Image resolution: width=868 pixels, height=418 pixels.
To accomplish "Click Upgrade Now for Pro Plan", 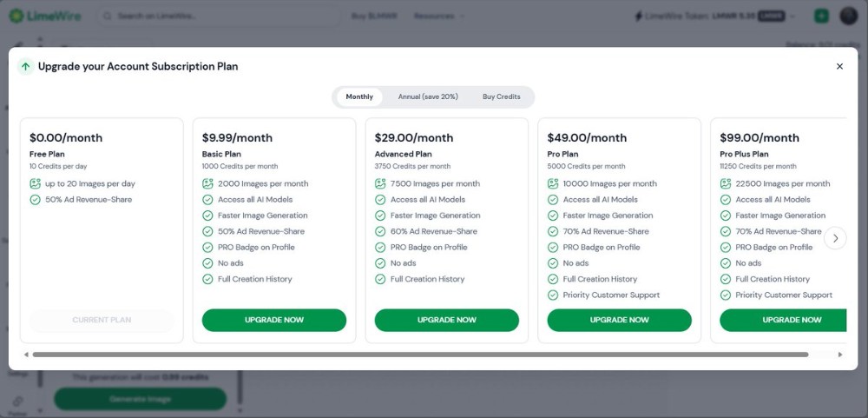I will click(x=619, y=320).
